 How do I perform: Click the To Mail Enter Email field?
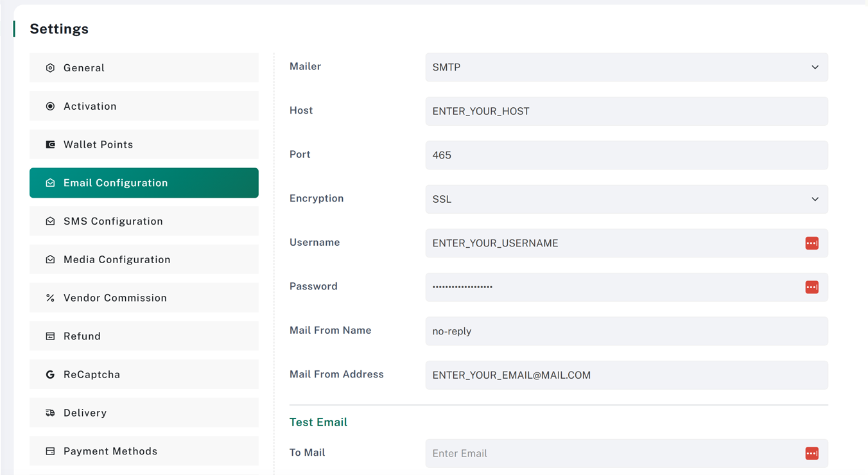click(x=627, y=453)
